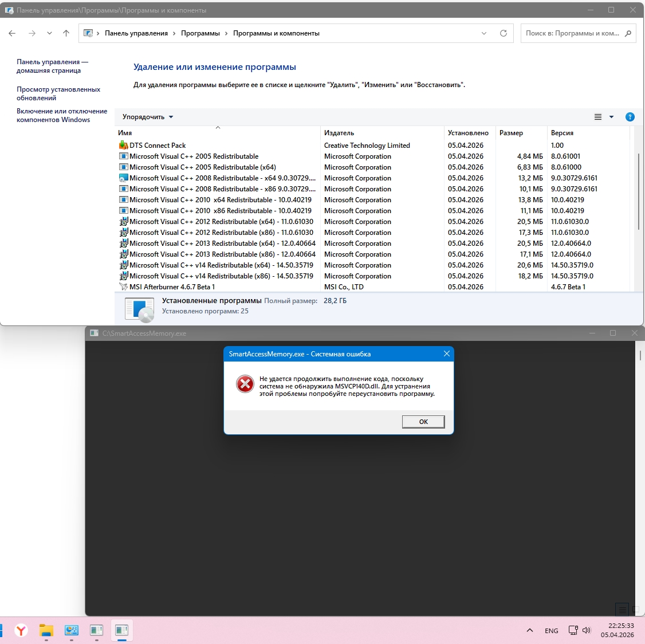Open network status tray icon
The width and height of the screenshot is (645, 644).
pyautogui.click(x=573, y=630)
